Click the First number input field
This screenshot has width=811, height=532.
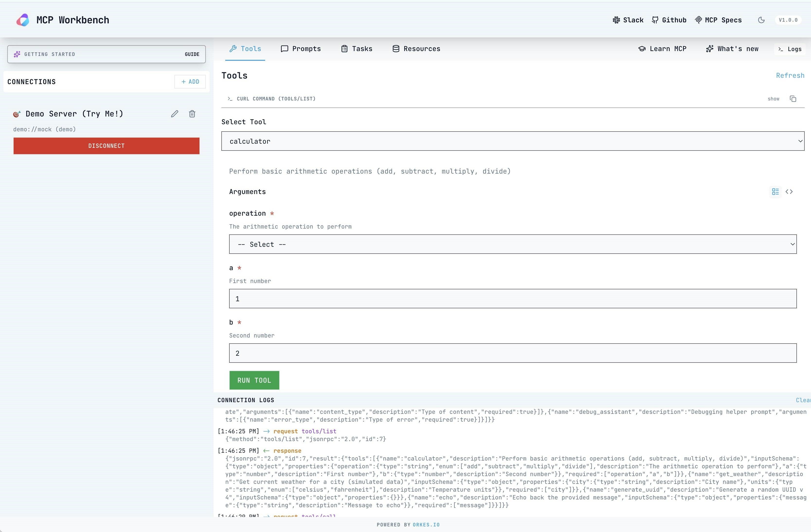click(x=513, y=299)
